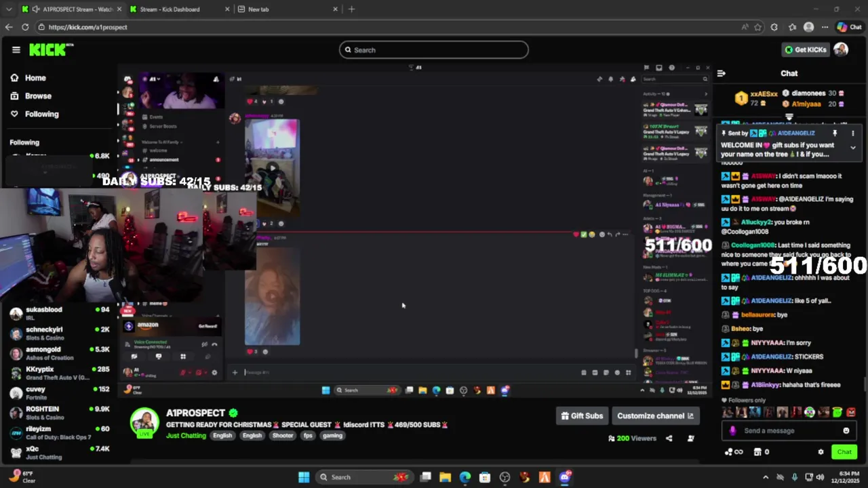This screenshot has height=488, width=868.
Task: Select the fps tag
Action: click(308, 436)
